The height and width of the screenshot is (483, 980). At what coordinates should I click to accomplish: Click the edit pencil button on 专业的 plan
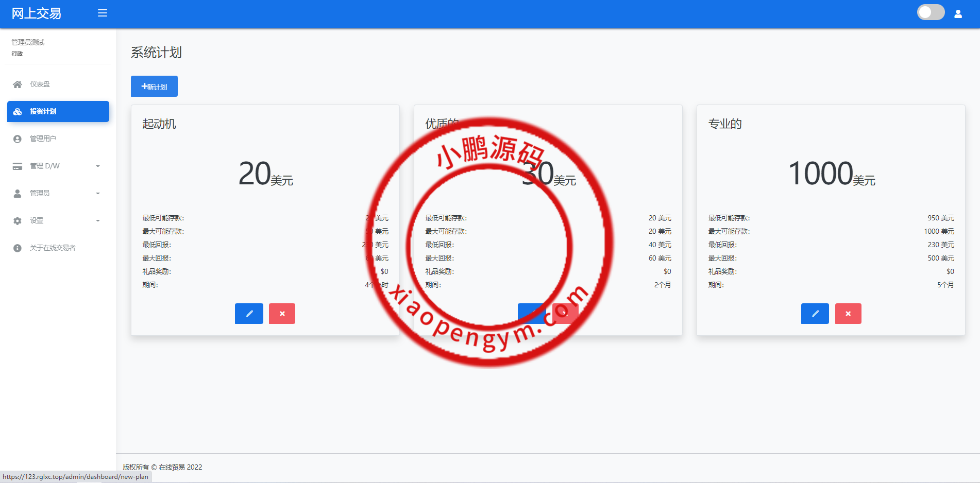(815, 314)
